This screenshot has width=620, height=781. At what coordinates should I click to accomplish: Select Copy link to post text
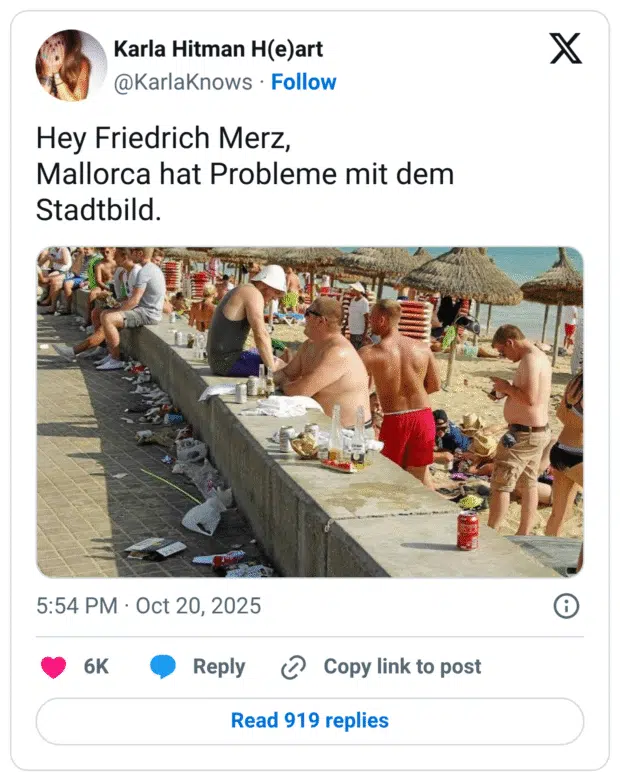(x=402, y=667)
